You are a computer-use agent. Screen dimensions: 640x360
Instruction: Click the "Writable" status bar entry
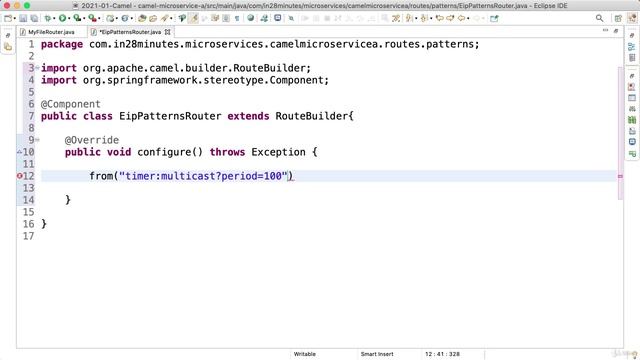pos(304,354)
